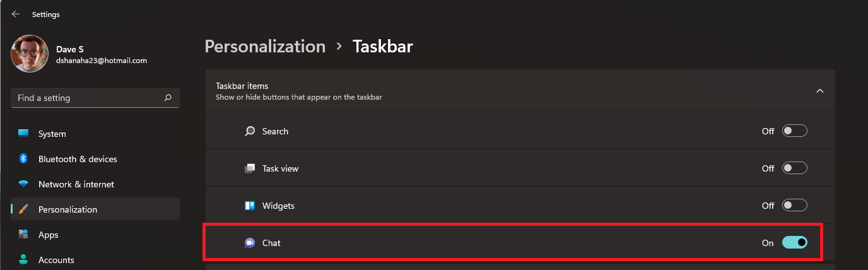Click the Accounts person icon
The height and width of the screenshot is (270, 868).
(23, 260)
